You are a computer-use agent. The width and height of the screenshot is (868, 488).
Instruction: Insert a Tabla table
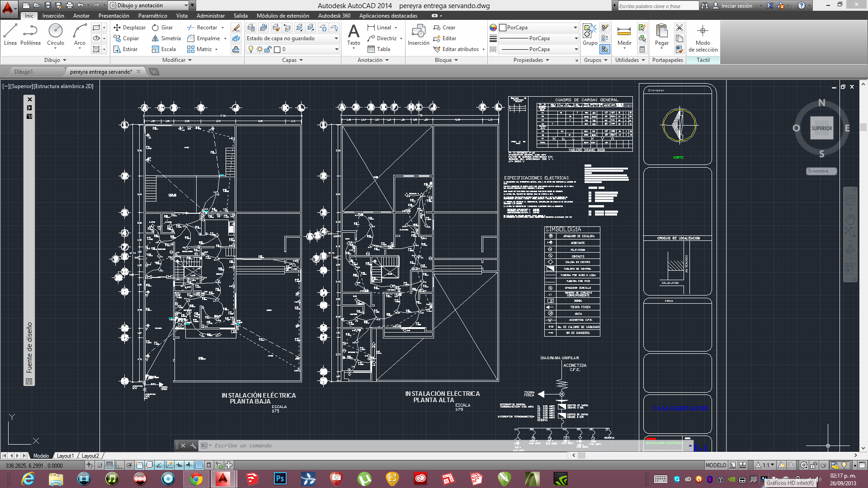(379, 49)
